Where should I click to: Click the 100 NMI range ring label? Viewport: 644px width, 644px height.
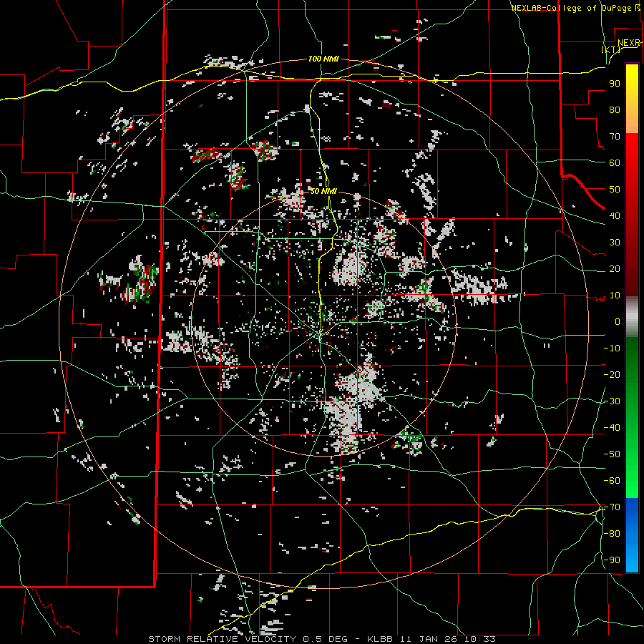(323, 59)
